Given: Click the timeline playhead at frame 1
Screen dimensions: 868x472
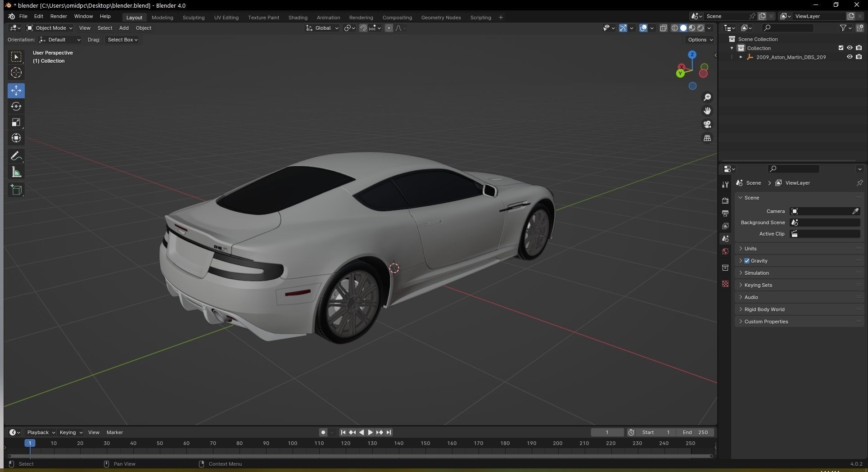Looking at the screenshot, I should click(x=30, y=443).
